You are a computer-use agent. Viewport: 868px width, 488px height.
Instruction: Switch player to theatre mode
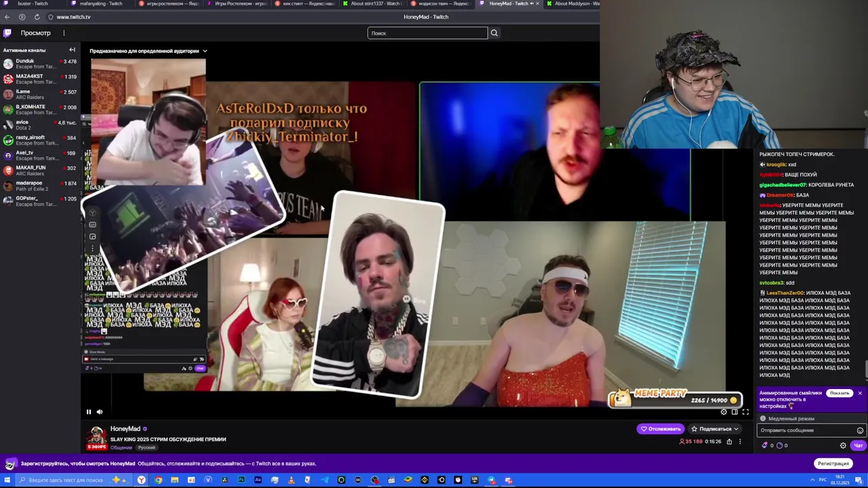(734, 411)
